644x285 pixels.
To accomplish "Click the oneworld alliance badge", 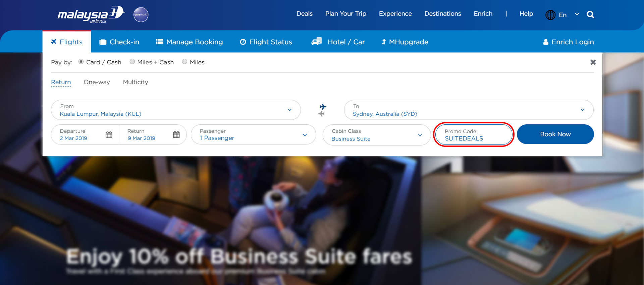I will click(141, 15).
